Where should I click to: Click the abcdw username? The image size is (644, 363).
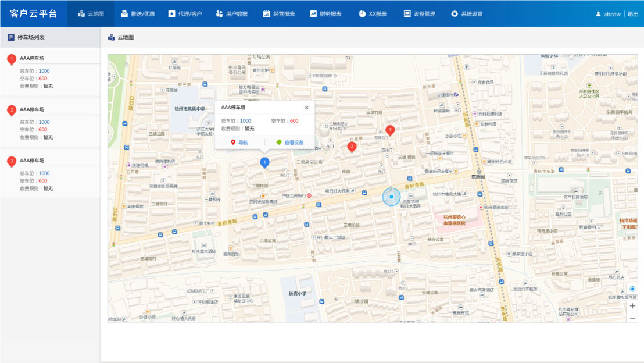(x=612, y=14)
